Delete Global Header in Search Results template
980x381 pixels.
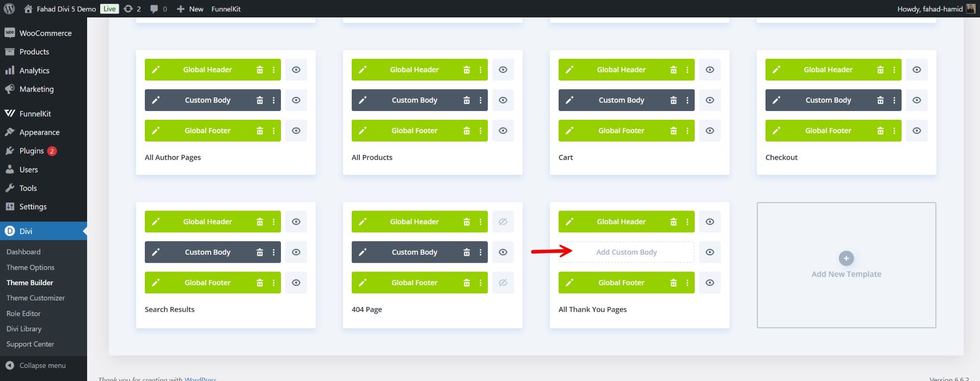point(260,222)
